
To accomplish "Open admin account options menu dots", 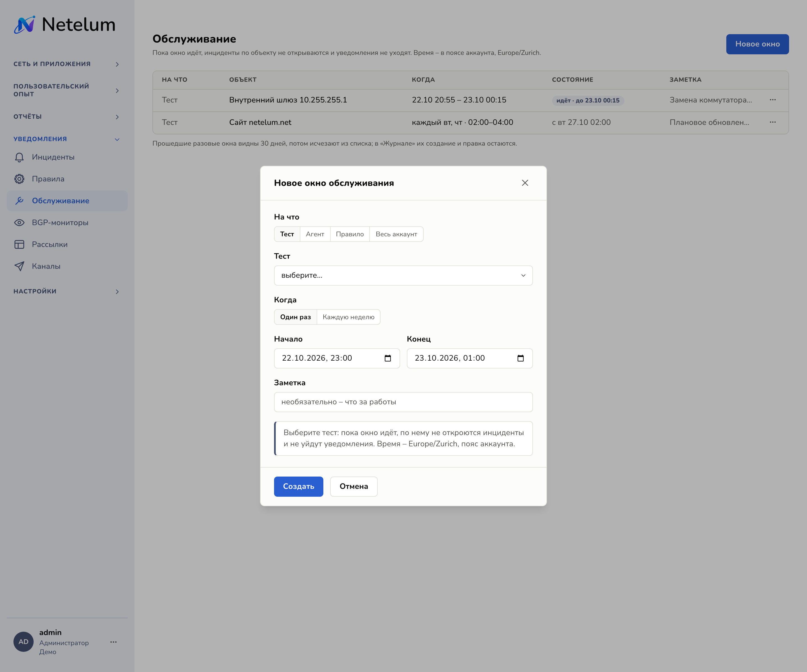I will (x=113, y=642).
